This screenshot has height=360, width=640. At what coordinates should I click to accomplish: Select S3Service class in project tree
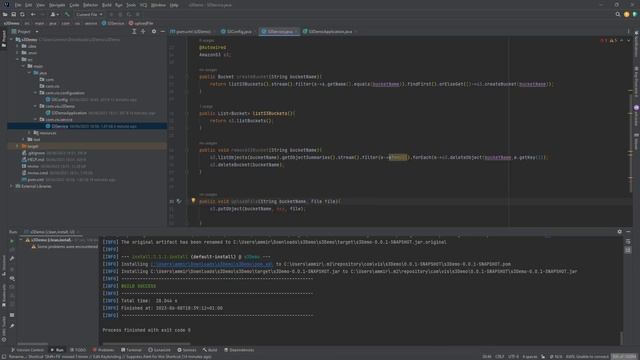click(x=60, y=126)
